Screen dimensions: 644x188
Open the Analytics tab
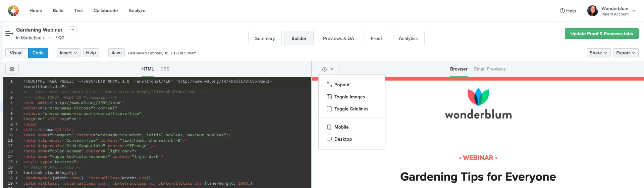point(408,38)
